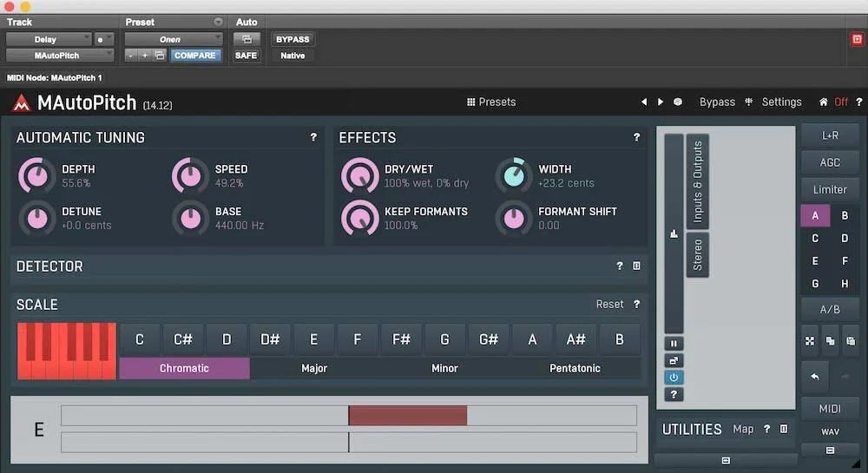Open the Presets browser
The width and height of the screenshot is (868, 473).
[491, 102]
